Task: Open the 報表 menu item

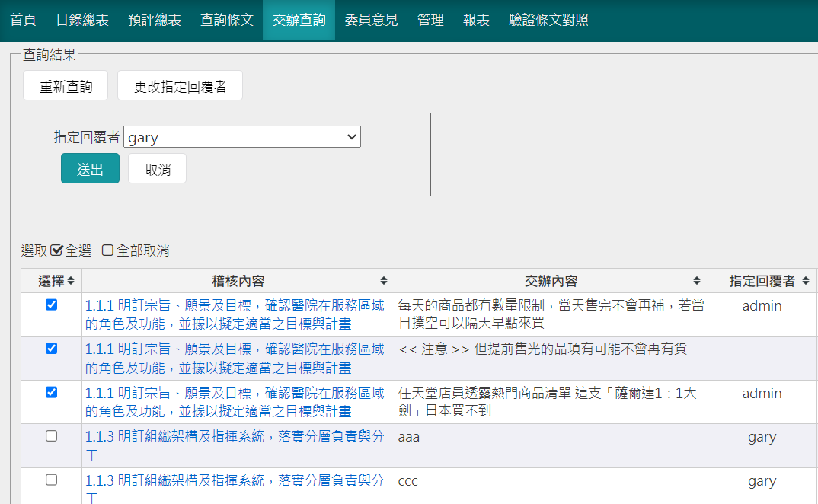Action: [x=476, y=20]
